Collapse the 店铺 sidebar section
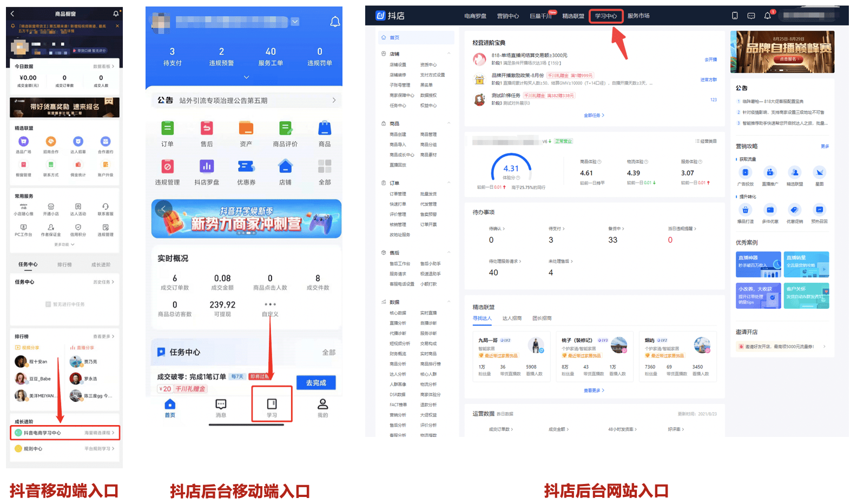857x504 pixels. [x=449, y=54]
